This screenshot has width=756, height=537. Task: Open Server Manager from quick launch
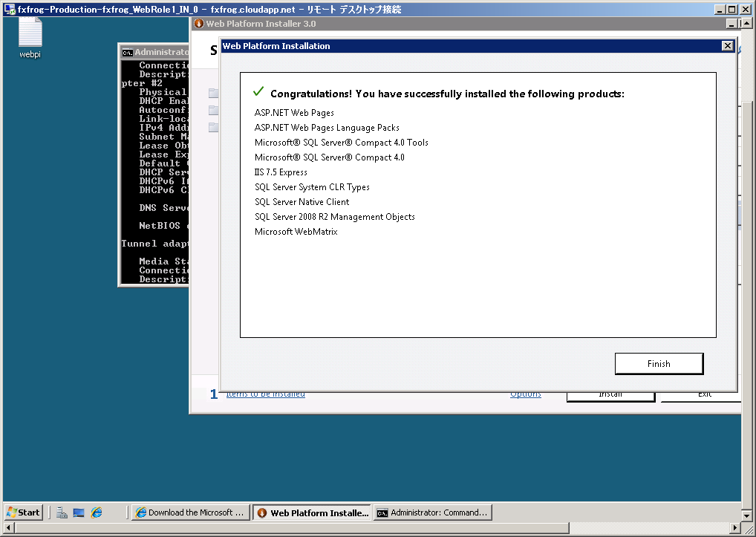(x=62, y=512)
